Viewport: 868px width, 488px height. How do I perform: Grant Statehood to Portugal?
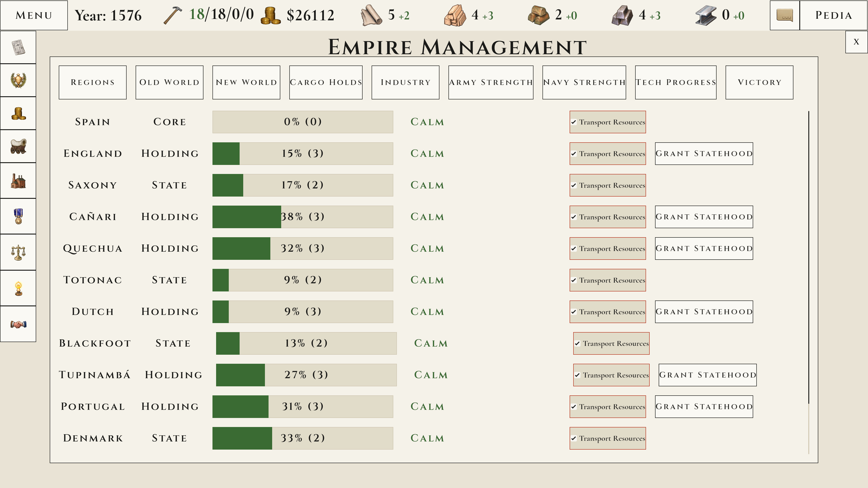[704, 407]
